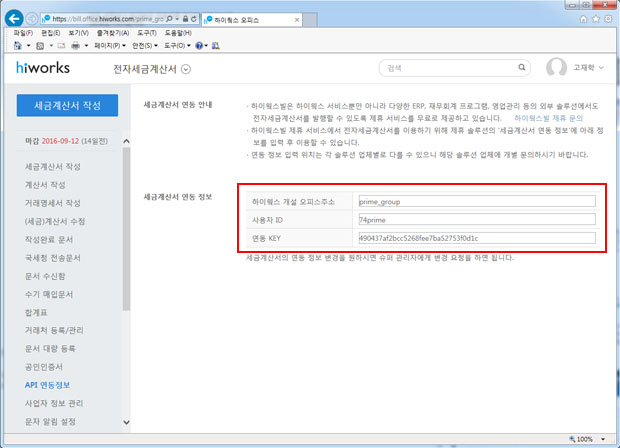Open the zoom level dropdown in status bar

pyautogui.click(x=603, y=439)
